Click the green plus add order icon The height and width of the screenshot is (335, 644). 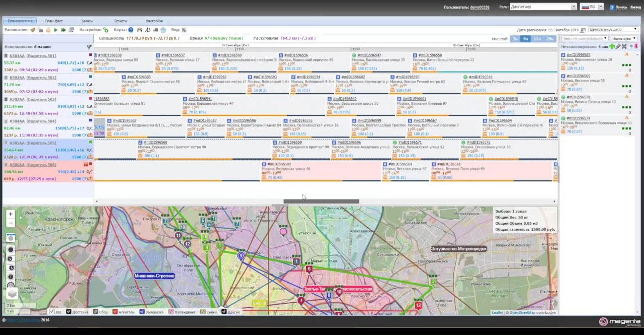(x=612, y=46)
